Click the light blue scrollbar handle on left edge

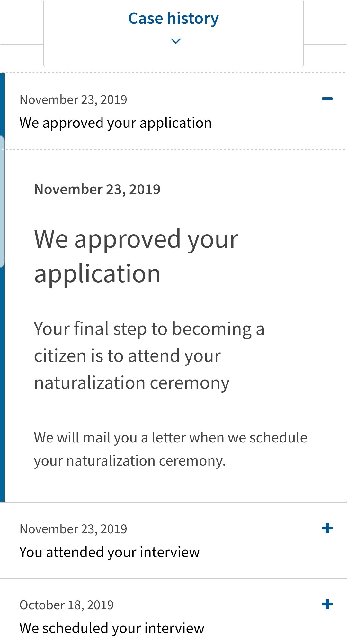[x=2, y=202]
